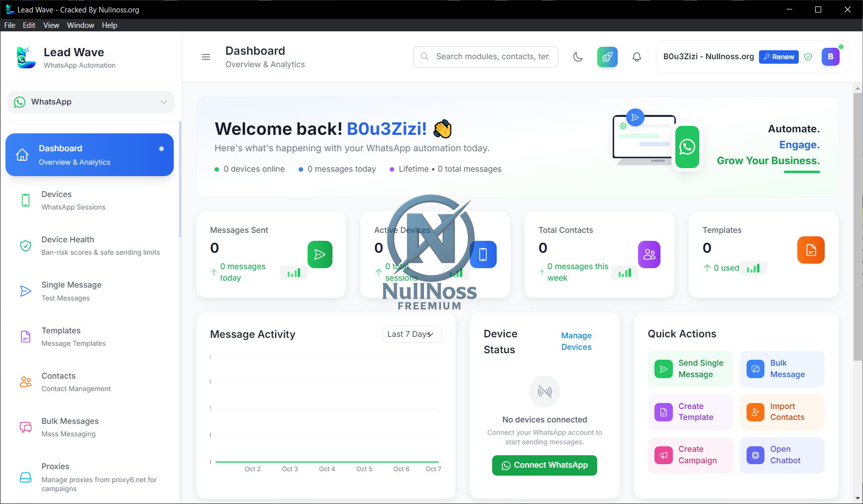863x504 pixels.
Task: Click the Lead Wave logo icon
Action: (x=26, y=57)
